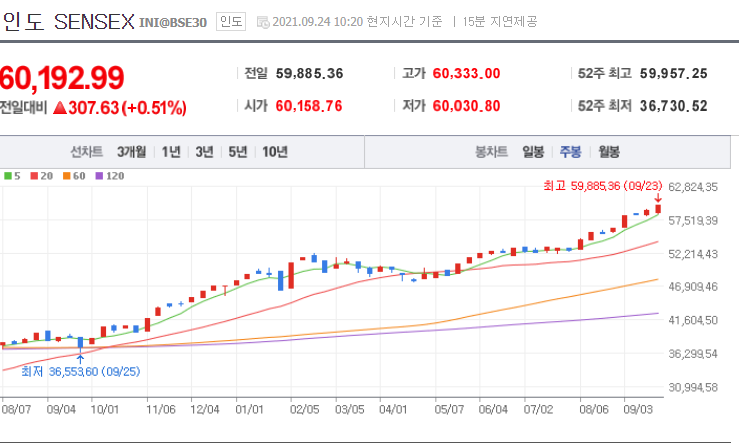Select the 3개월 line chart period
This screenshot has height=443, width=739.
click(x=131, y=152)
